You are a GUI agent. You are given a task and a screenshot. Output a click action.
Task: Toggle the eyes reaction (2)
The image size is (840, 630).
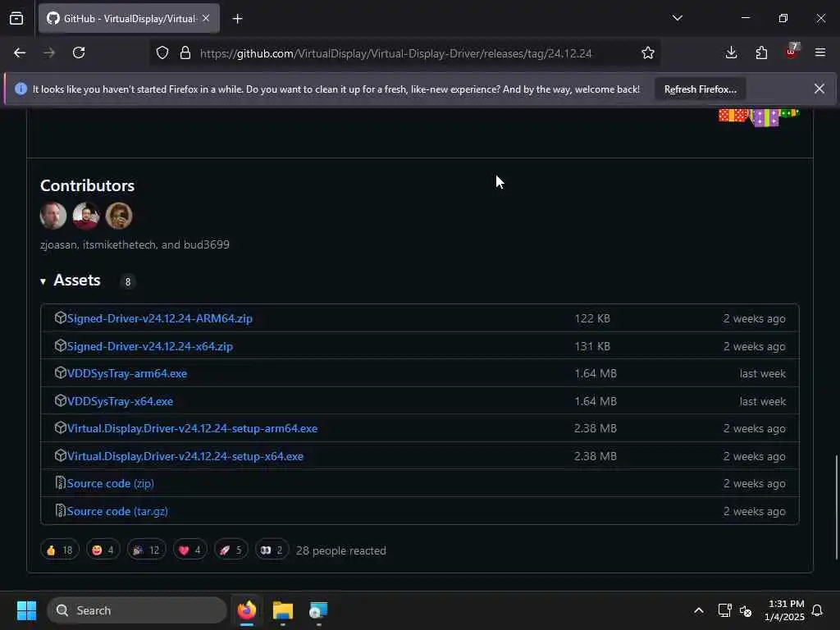[x=272, y=550]
